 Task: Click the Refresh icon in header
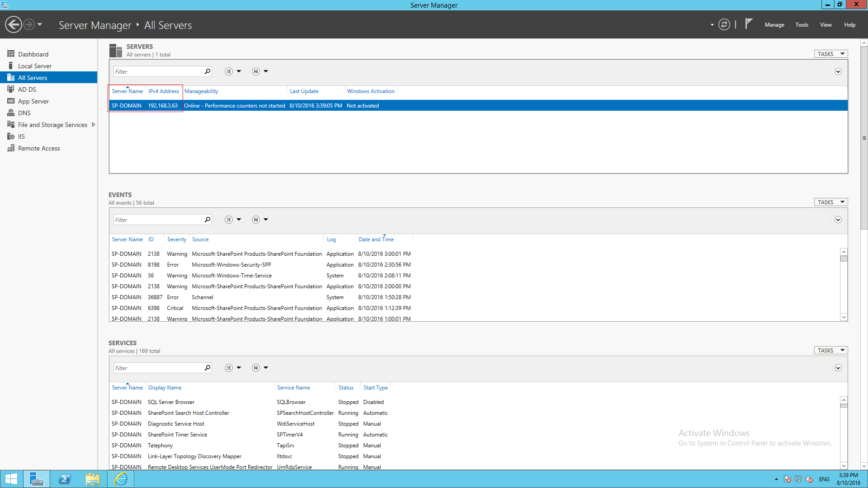click(724, 24)
